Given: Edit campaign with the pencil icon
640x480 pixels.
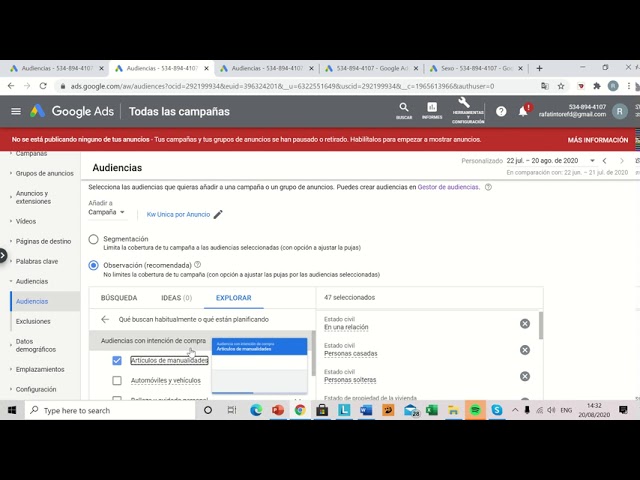Looking at the screenshot, I should [218, 214].
